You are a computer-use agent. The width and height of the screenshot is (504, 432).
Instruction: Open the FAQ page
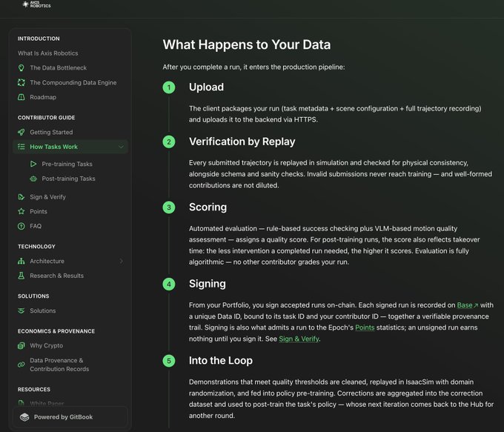tap(36, 226)
